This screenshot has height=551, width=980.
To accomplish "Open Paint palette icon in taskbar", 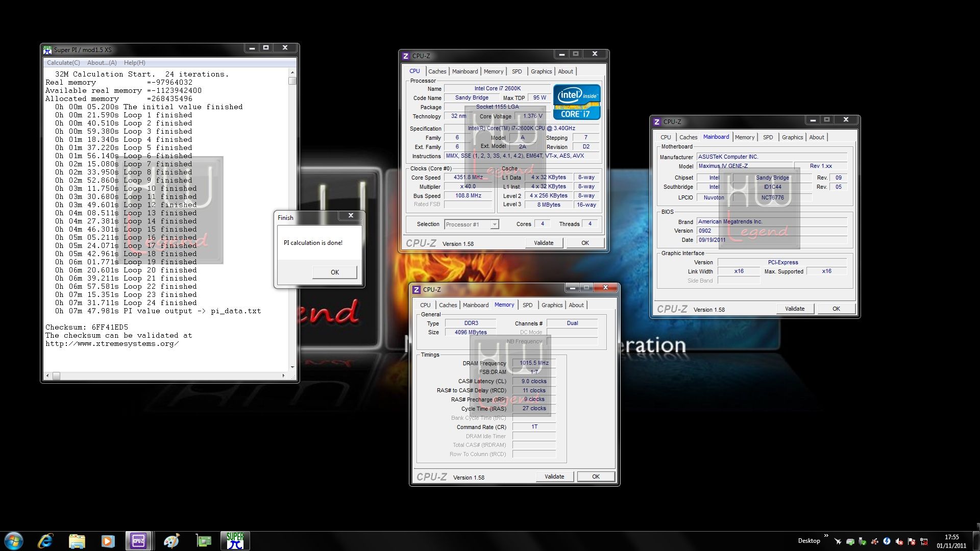I will click(171, 541).
